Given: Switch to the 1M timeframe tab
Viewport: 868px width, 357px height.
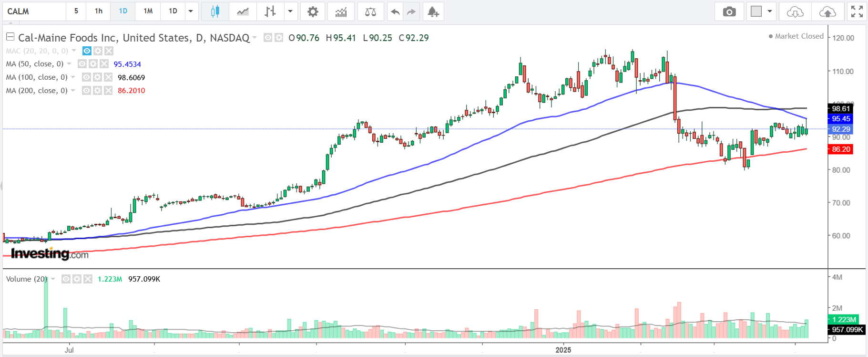Looking at the screenshot, I should coord(148,11).
